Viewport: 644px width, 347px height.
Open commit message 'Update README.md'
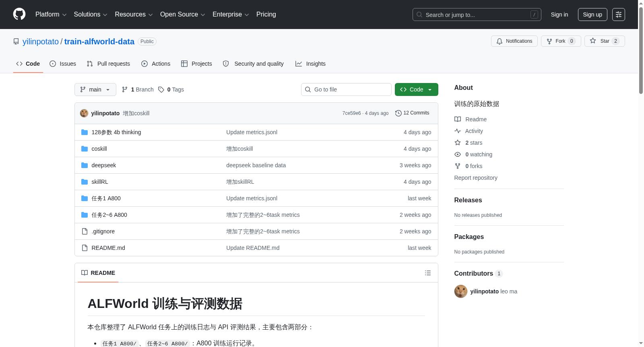253,248
